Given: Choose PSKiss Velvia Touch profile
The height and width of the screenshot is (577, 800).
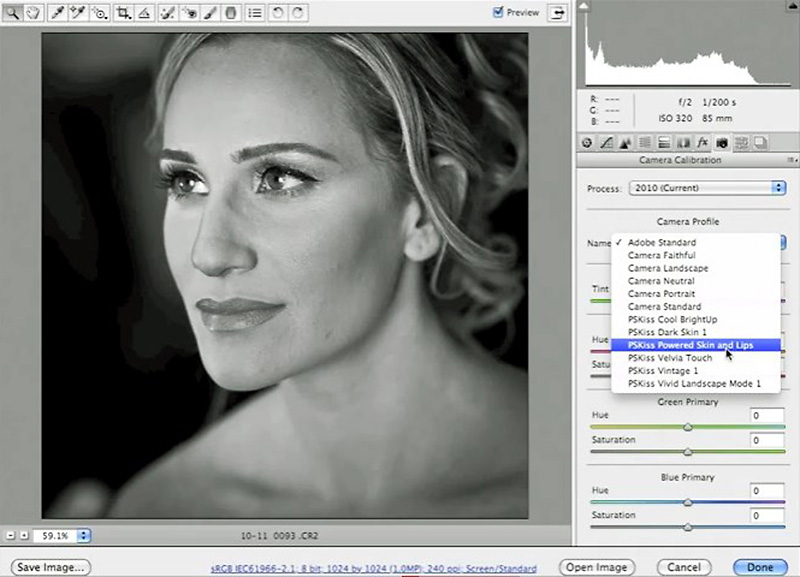Looking at the screenshot, I should [670, 358].
